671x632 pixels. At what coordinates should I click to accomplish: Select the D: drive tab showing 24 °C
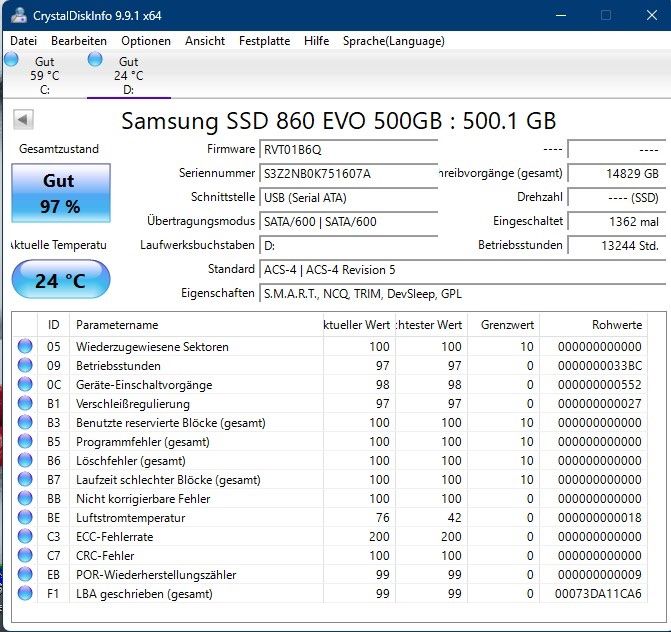click(x=128, y=75)
